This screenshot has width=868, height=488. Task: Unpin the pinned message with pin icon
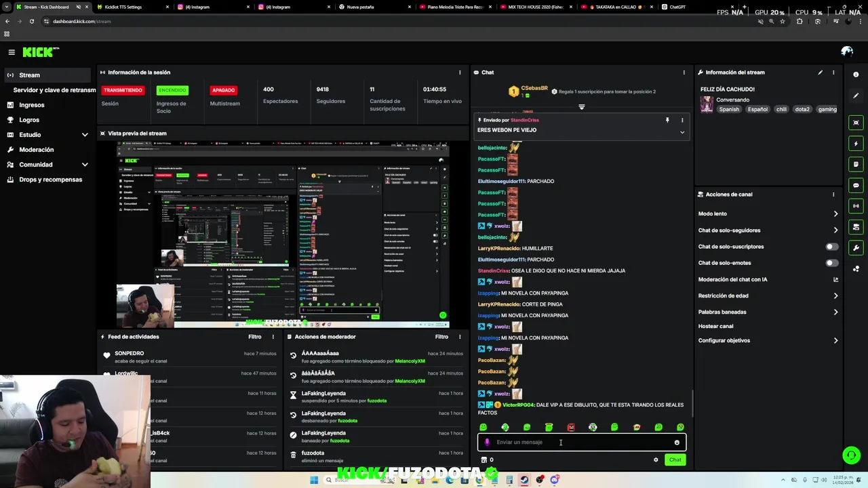coord(667,120)
